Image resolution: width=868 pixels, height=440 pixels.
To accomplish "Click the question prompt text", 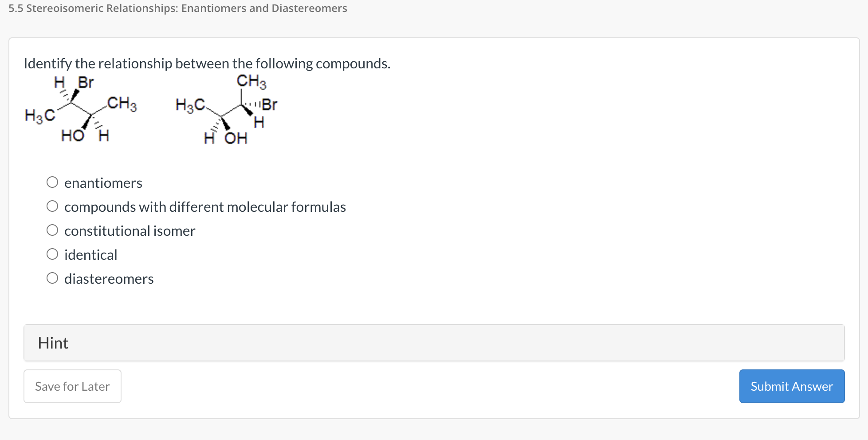I will pos(207,63).
